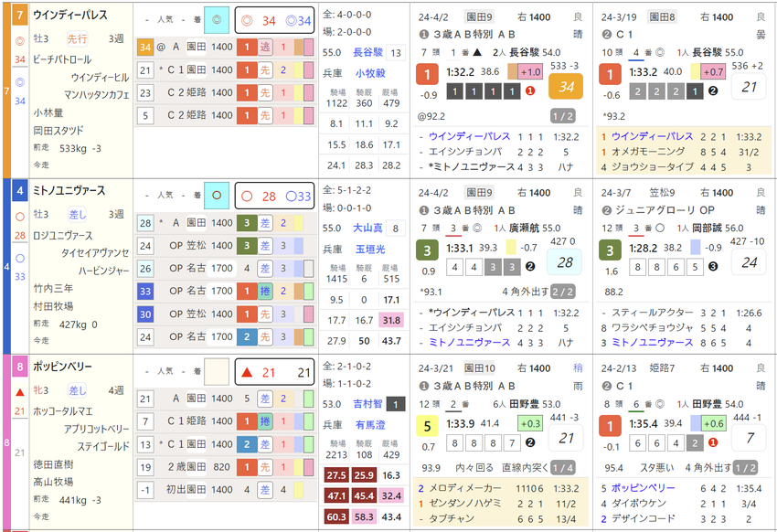
Task: Click the pink +1.0 pace box
Action: click(x=529, y=72)
